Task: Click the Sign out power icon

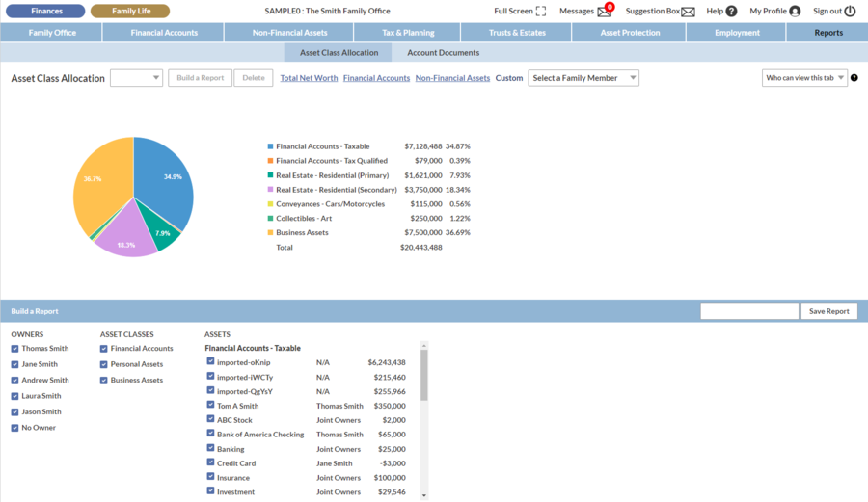Action: pyautogui.click(x=850, y=12)
